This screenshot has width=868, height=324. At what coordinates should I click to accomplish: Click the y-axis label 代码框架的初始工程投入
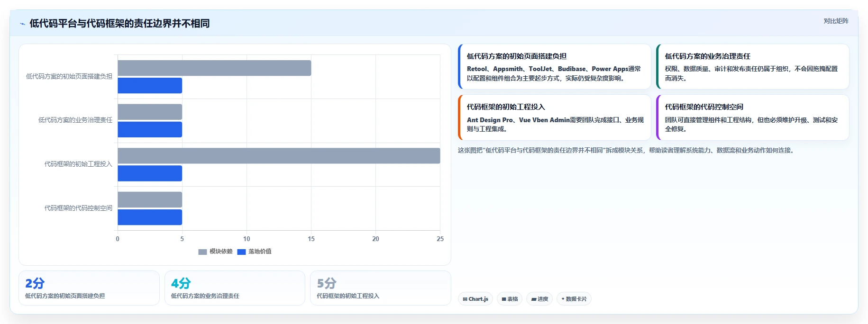coord(78,164)
